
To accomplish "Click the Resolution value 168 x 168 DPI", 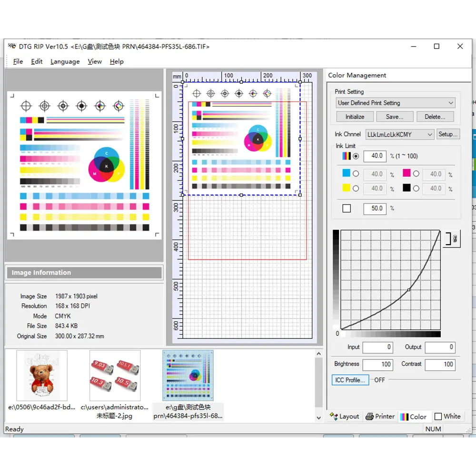I will pos(72,306).
